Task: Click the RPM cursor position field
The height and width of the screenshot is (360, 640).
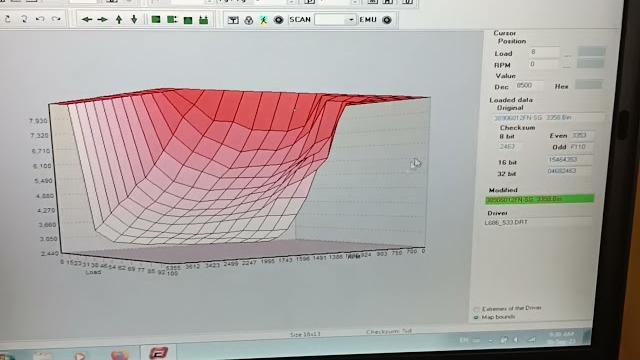Action: tap(543, 64)
